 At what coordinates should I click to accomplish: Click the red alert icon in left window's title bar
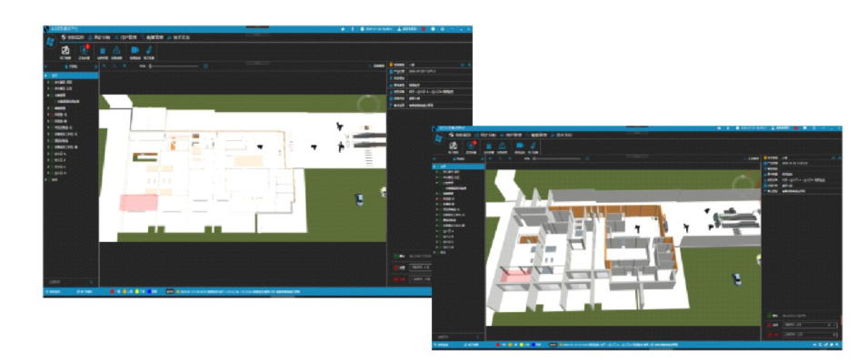tap(424, 29)
